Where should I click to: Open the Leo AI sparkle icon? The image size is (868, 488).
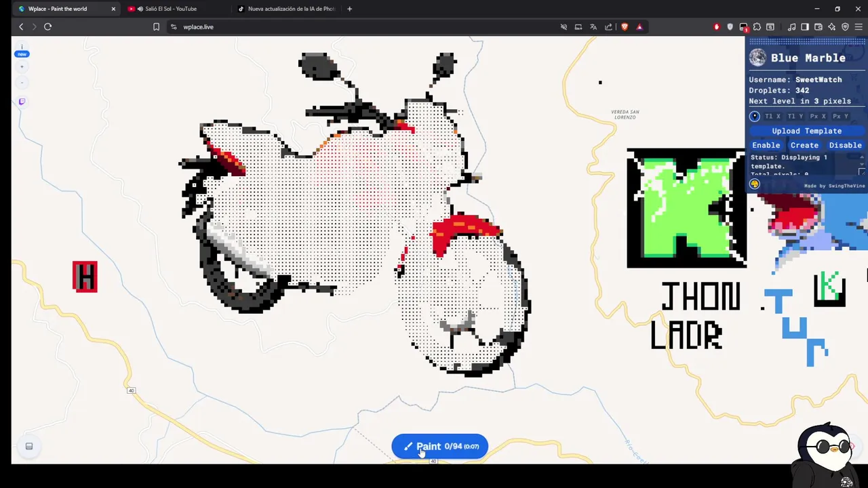(832, 26)
